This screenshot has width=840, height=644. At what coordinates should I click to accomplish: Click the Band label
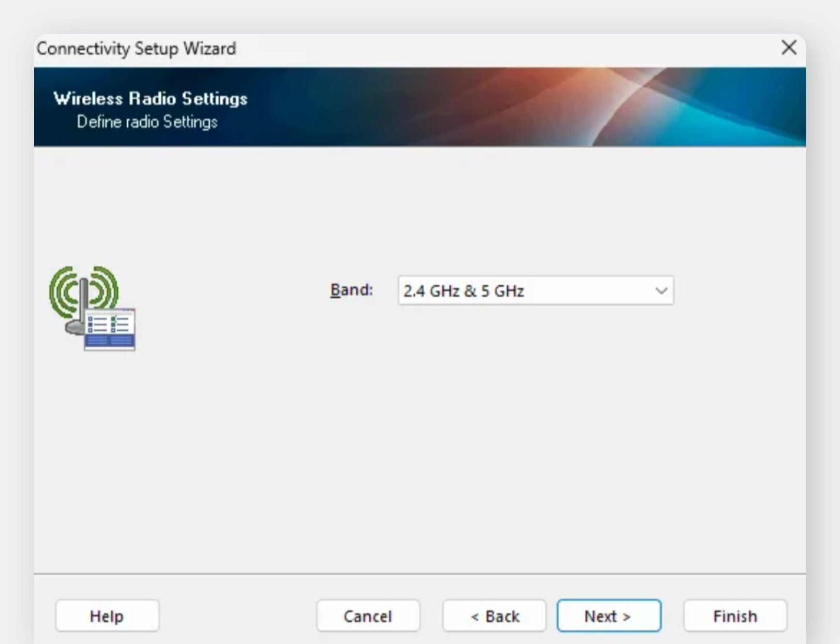(x=351, y=290)
